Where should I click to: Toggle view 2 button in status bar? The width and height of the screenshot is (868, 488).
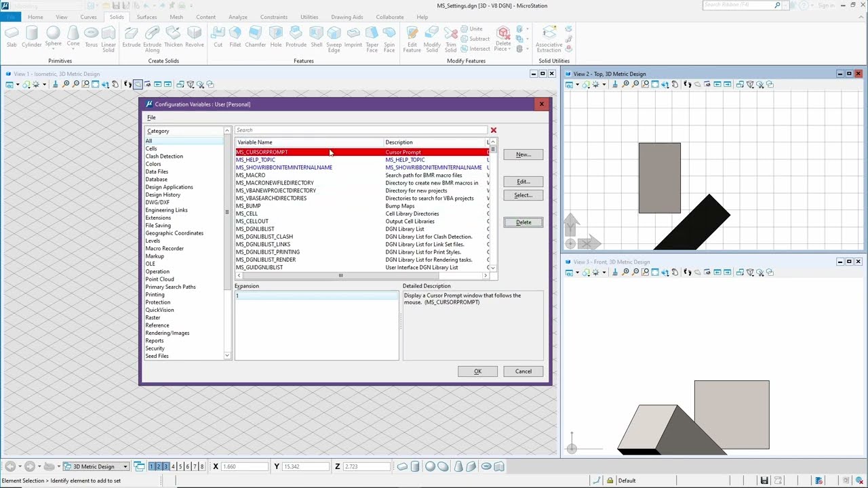click(159, 466)
